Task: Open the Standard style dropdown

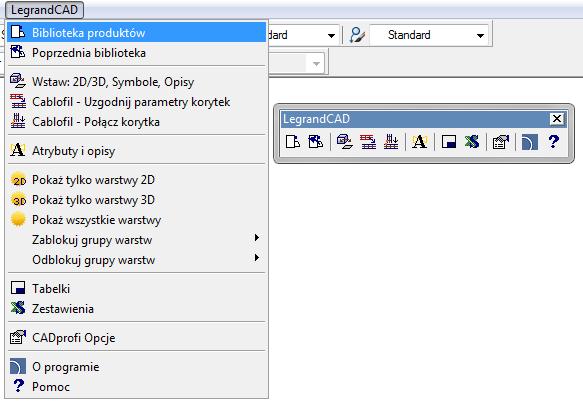Action: pos(480,35)
